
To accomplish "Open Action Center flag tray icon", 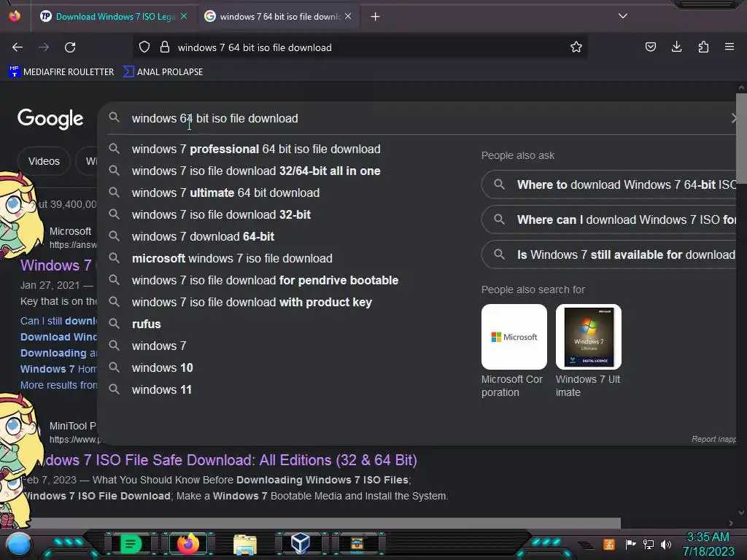I will 631,544.
